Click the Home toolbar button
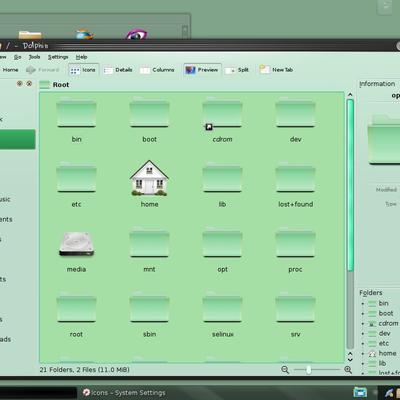 click(x=9, y=70)
